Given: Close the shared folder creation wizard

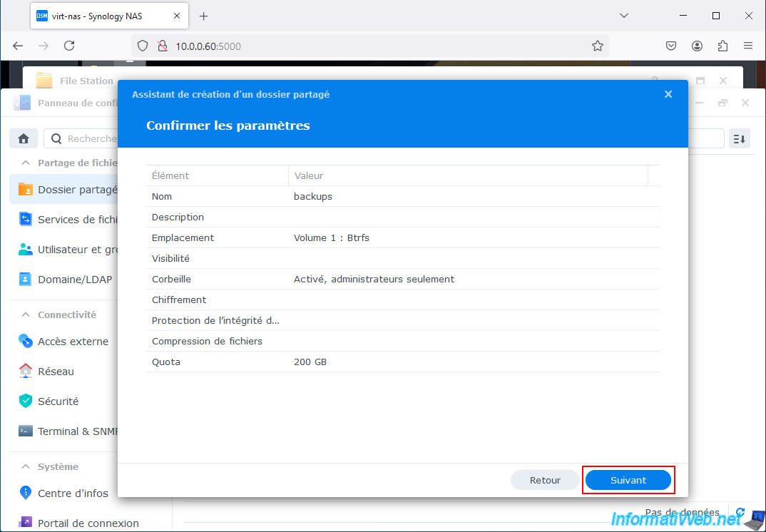Looking at the screenshot, I should point(668,94).
